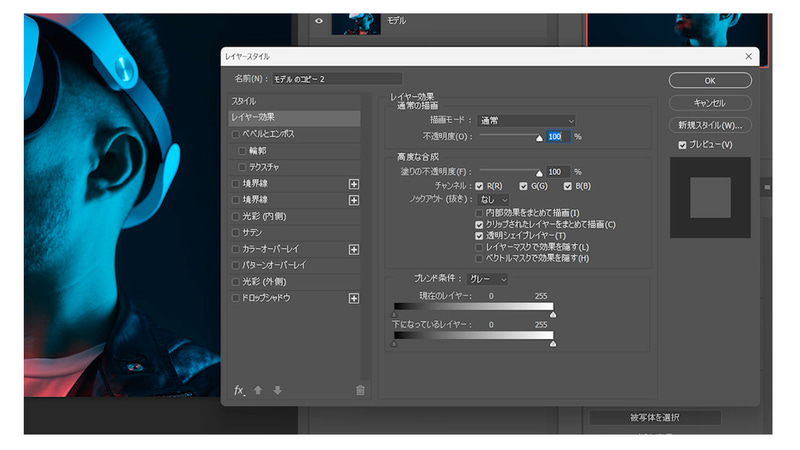This screenshot has width=800, height=450.
Task: Toggle プレビュー(V) checkbox
Action: (x=682, y=145)
